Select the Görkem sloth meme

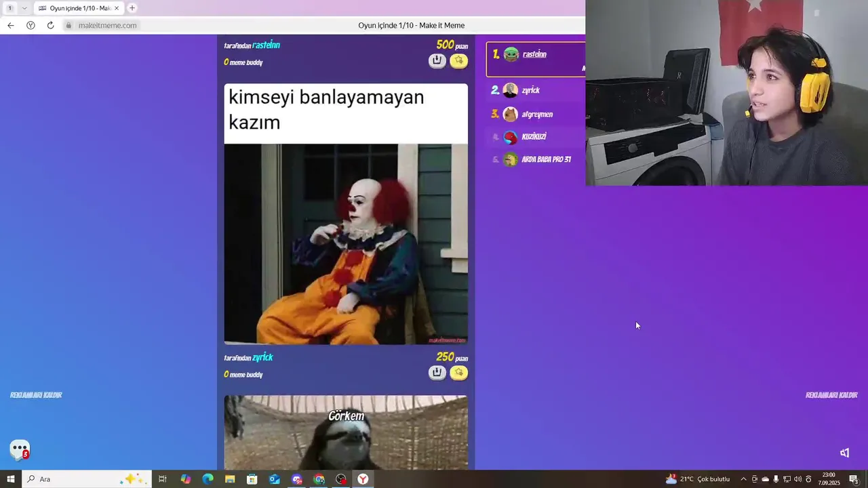pyautogui.click(x=346, y=432)
